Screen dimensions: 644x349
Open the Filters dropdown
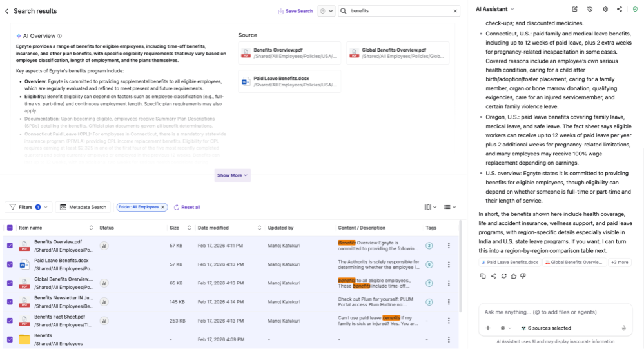click(28, 207)
